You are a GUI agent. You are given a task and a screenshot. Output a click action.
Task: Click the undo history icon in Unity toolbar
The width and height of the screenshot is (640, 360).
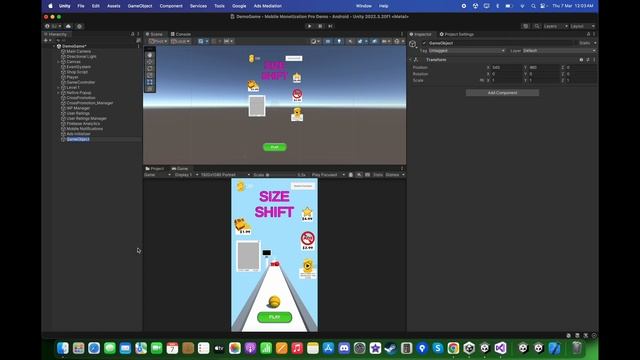[526, 26]
